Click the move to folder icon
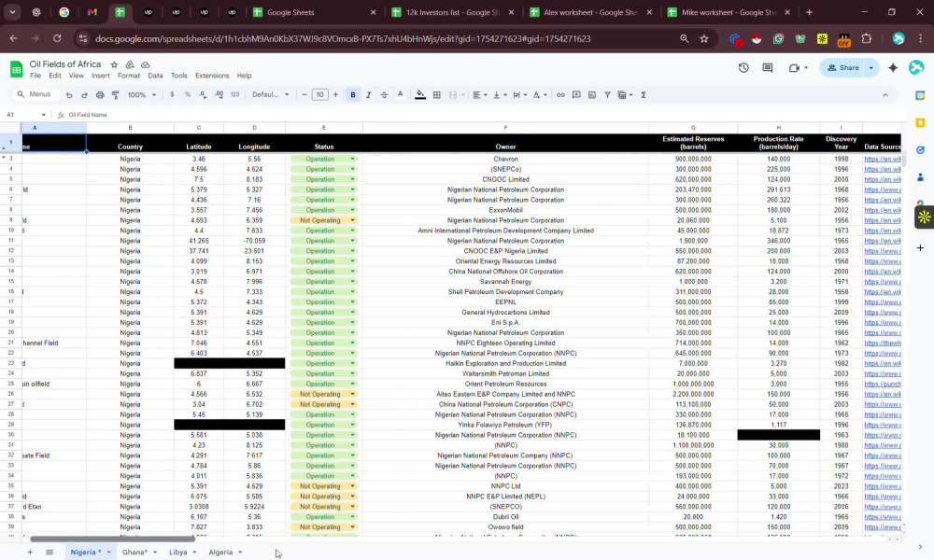Image resolution: width=934 pixels, height=560 pixels. (129, 64)
